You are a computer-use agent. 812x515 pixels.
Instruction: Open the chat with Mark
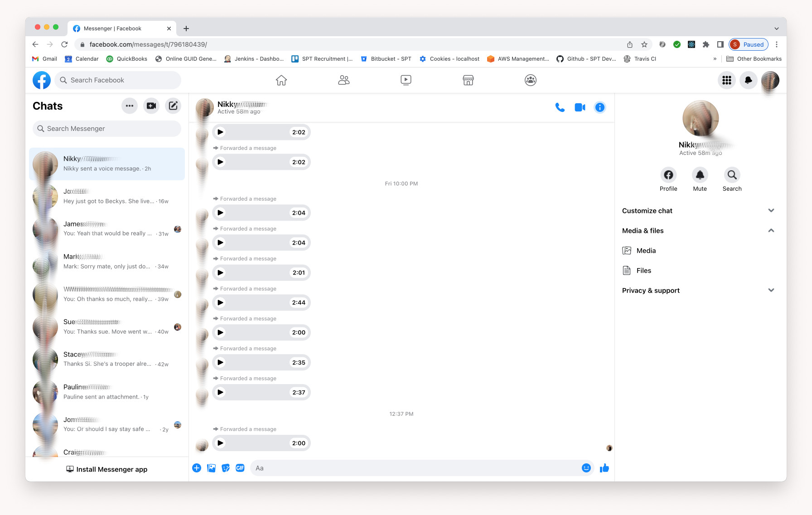pos(107,262)
